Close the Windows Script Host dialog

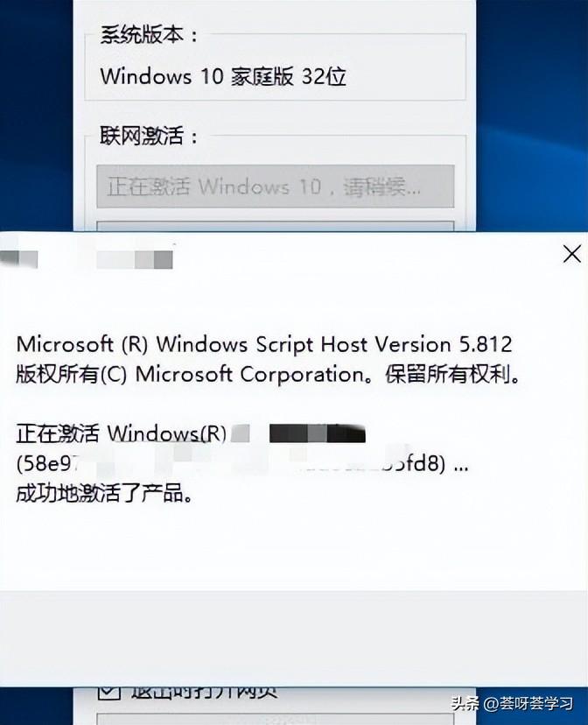(x=572, y=254)
